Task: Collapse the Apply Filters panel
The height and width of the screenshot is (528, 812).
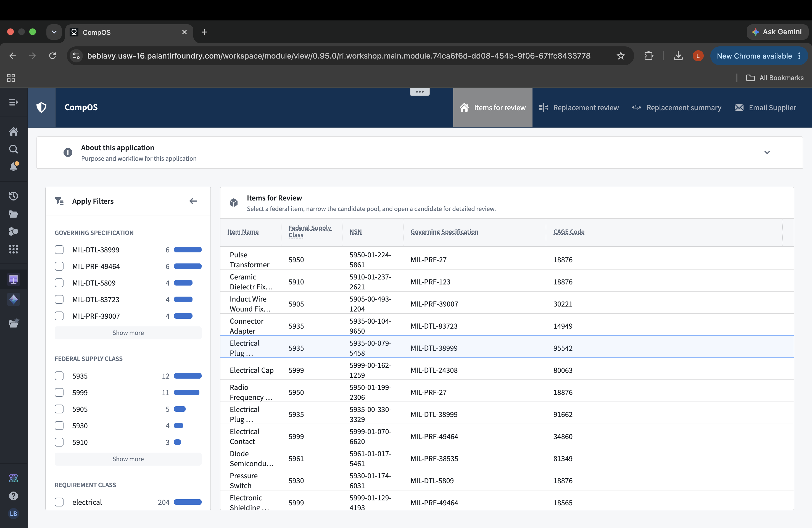Action: 193,201
